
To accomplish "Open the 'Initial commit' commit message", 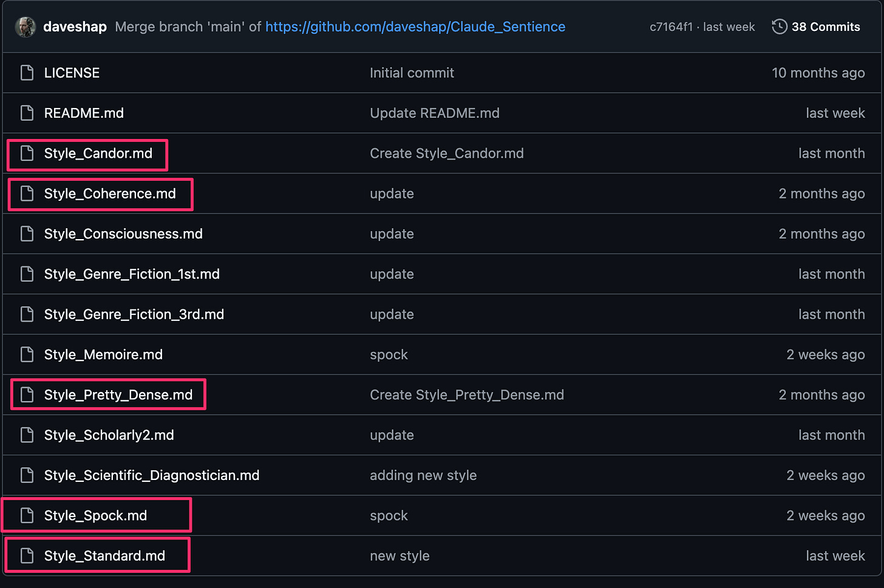I will coord(412,73).
